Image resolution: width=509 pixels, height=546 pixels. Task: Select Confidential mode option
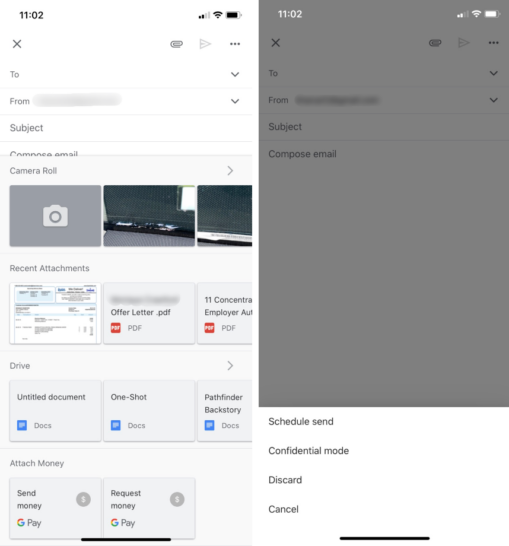point(308,451)
